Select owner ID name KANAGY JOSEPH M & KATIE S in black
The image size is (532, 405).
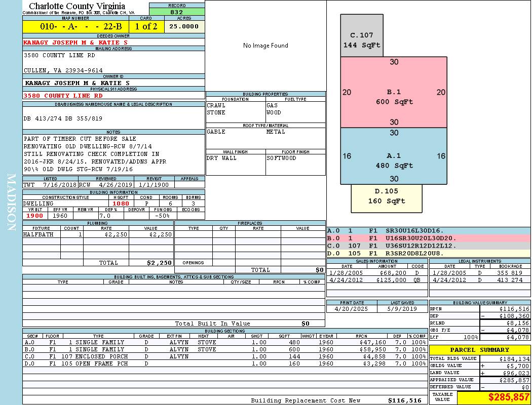78,83
